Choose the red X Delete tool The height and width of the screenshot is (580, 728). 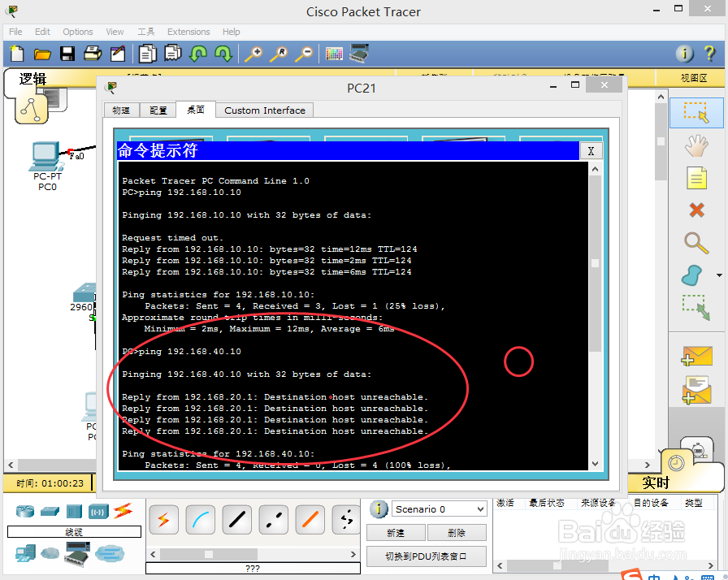(696, 210)
